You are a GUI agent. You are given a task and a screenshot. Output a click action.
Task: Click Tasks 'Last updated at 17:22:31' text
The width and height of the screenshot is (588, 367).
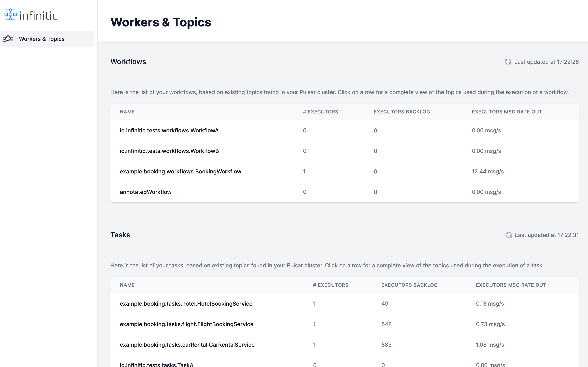[547, 235]
